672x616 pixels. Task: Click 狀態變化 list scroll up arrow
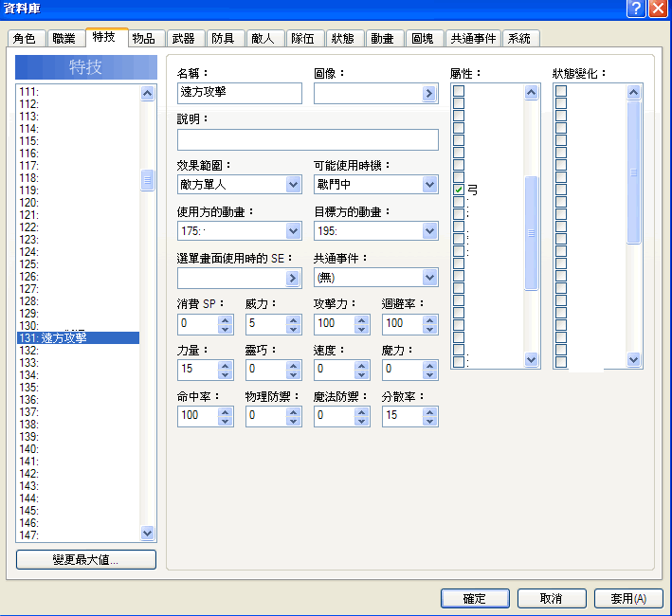(633, 92)
